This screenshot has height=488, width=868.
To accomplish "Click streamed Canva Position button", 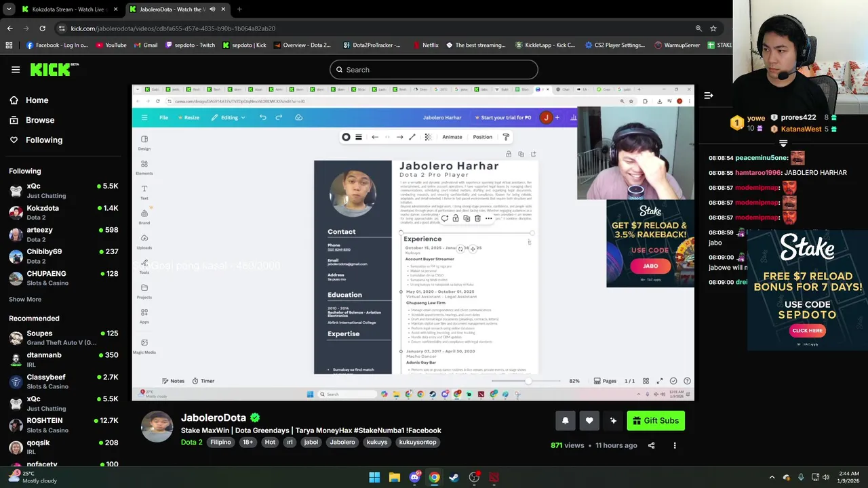I will (483, 137).
